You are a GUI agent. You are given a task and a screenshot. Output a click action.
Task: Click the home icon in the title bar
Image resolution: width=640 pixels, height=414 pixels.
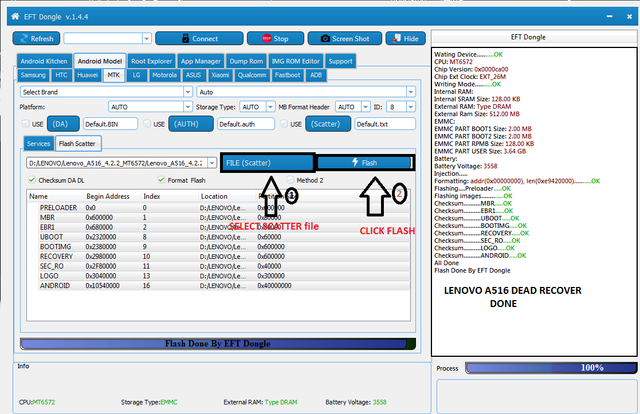point(15,16)
